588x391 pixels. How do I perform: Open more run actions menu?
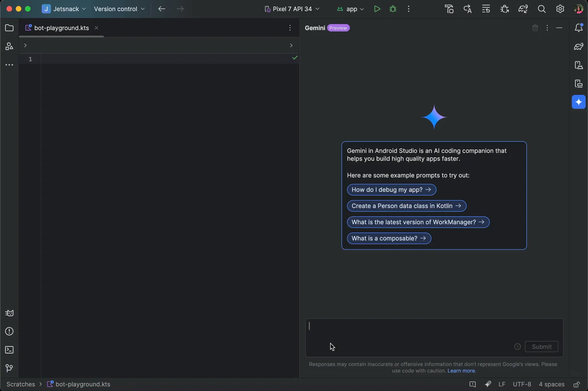point(409,9)
